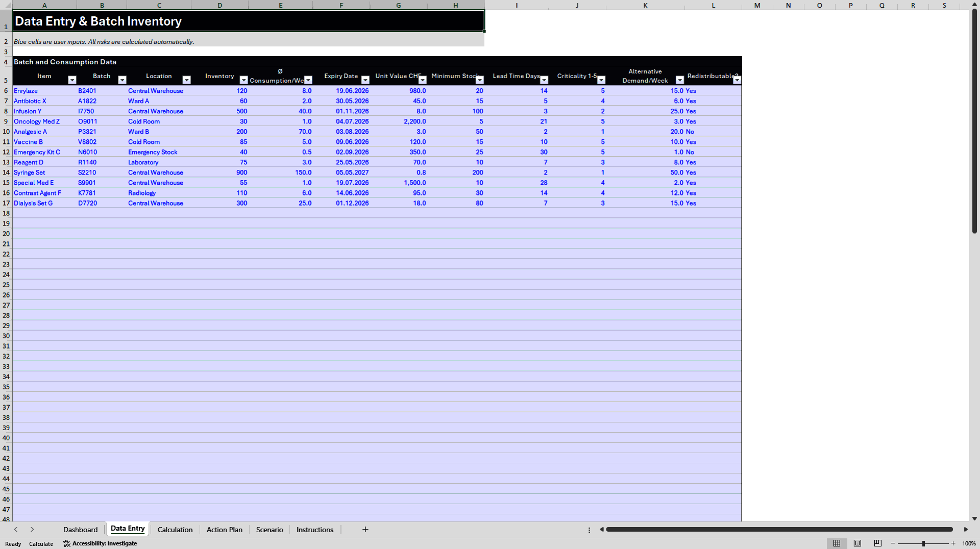Viewport: 980px width, 549px height.
Task: Open the Instructions sheet tab
Action: coord(314,530)
